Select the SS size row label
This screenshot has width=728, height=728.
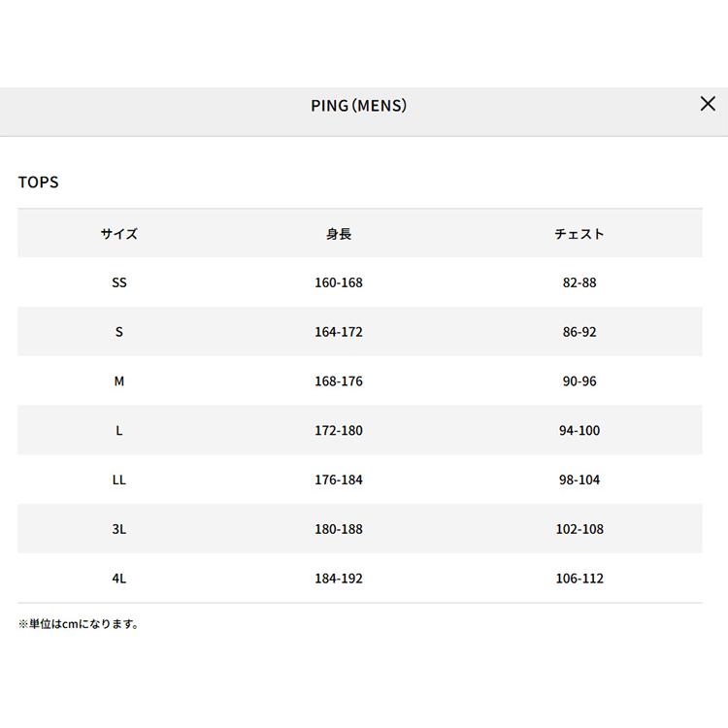click(x=118, y=282)
